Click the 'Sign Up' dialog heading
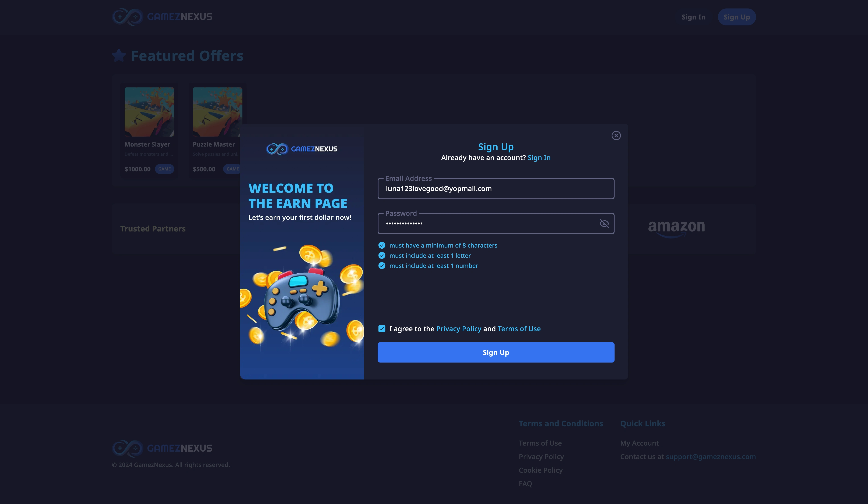 point(496,147)
